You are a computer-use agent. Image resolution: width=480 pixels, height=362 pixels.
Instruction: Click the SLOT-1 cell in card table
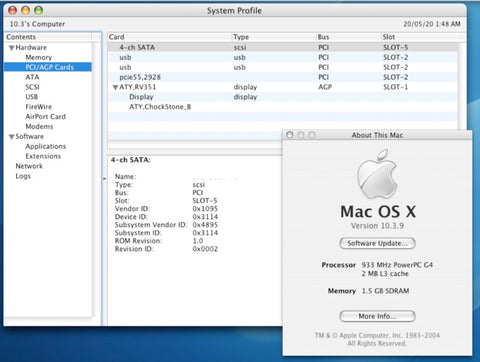click(x=396, y=87)
